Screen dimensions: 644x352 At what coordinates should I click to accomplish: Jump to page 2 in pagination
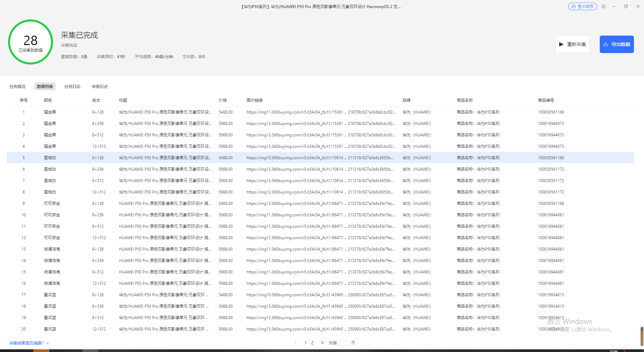pyautogui.click(x=312, y=343)
